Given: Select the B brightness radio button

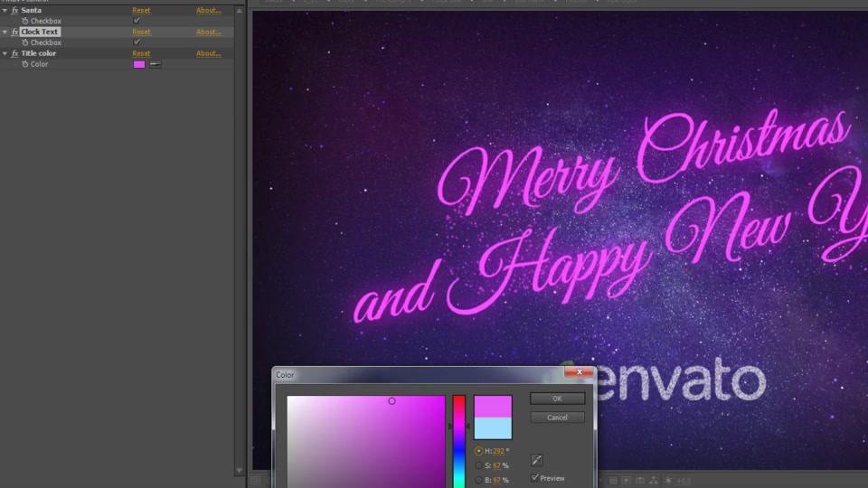Looking at the screenshot, I should click(479, 480).
